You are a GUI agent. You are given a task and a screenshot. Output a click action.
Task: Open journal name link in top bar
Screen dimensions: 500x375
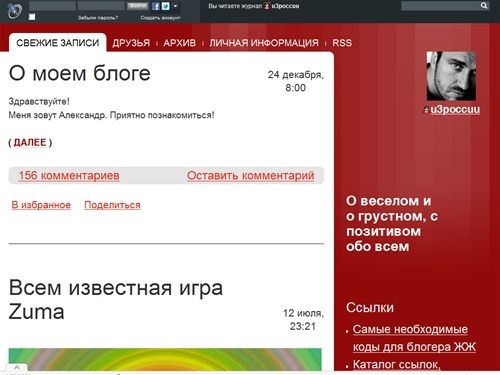[x=285, y=6]
